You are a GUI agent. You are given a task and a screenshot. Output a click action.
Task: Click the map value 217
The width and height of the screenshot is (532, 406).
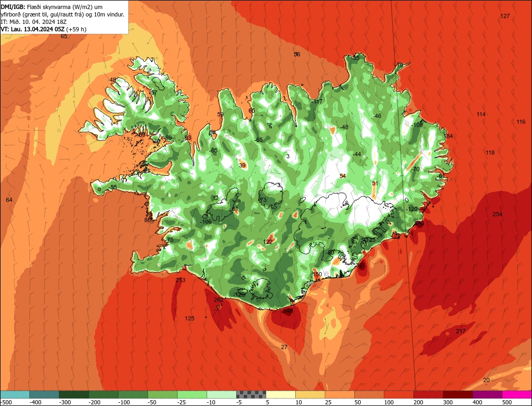click(460, 331)
